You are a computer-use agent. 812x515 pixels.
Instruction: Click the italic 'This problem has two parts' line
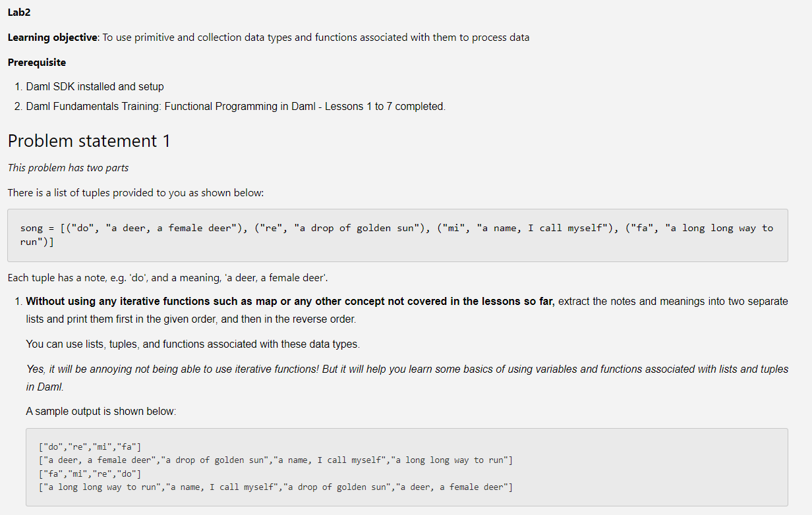[68, 168]
